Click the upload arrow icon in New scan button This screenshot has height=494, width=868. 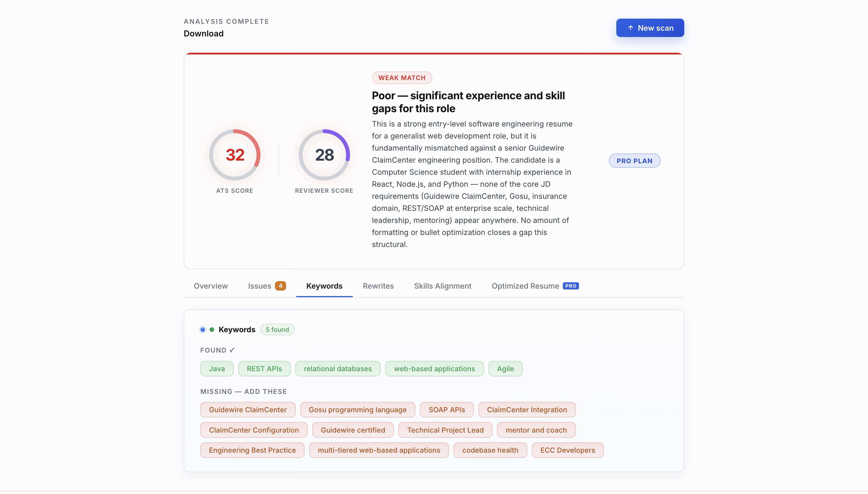(630, 28)
